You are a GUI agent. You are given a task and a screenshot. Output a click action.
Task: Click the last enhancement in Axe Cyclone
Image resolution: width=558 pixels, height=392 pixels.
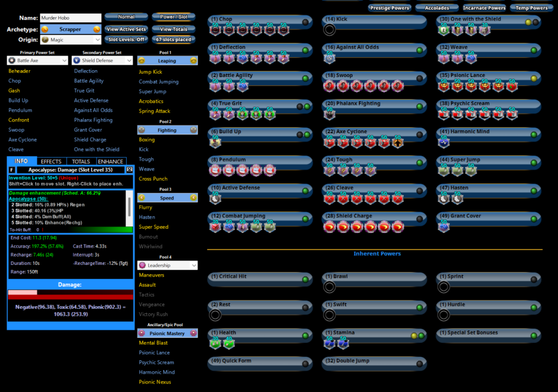(397, 142)
